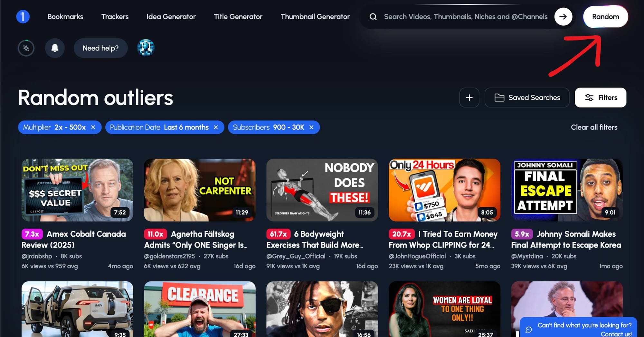Open the Filters panel
Image resolution: width=644 pixels, height=337 pixels.
(x=601, y=98)
